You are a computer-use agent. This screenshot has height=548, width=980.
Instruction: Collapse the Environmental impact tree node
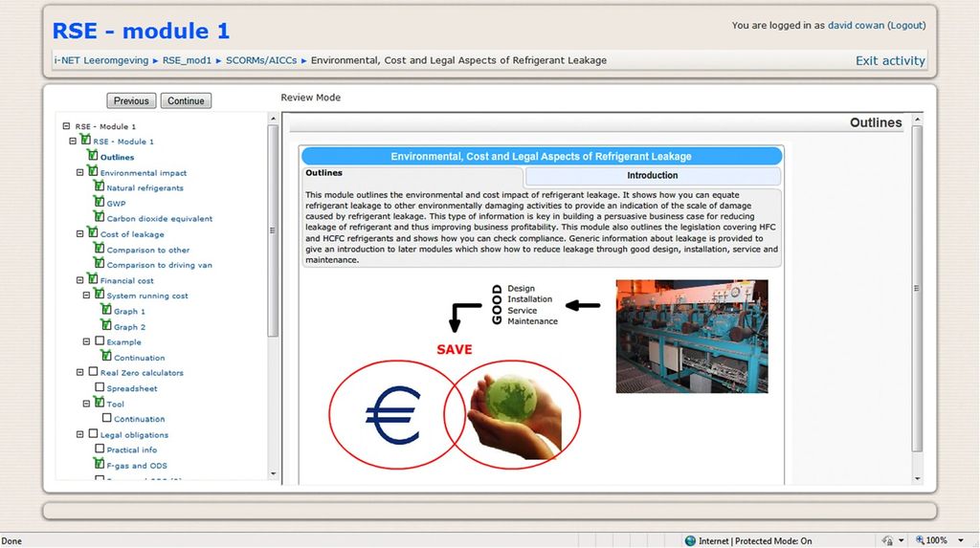80,173
